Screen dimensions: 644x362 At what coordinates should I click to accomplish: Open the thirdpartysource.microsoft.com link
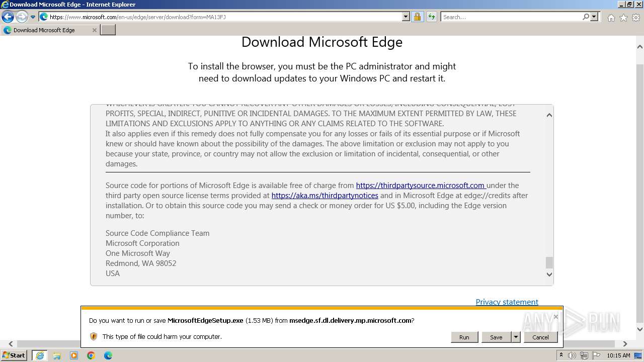[x=420, y=186]
